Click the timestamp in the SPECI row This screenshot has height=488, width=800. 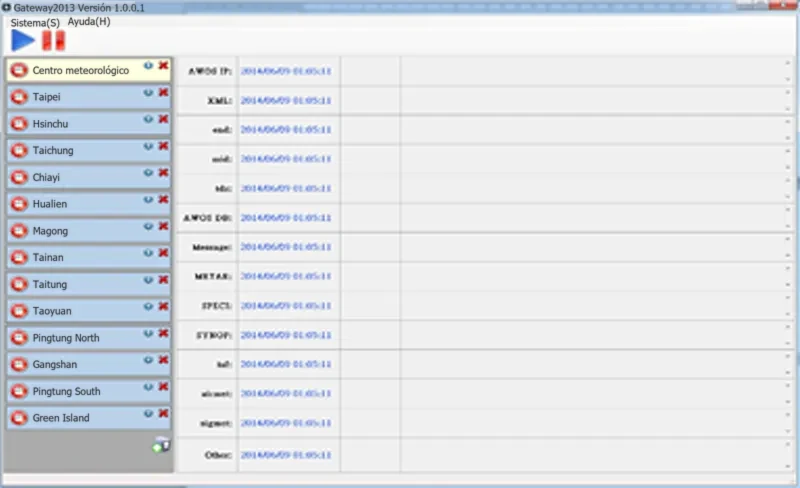286,305
